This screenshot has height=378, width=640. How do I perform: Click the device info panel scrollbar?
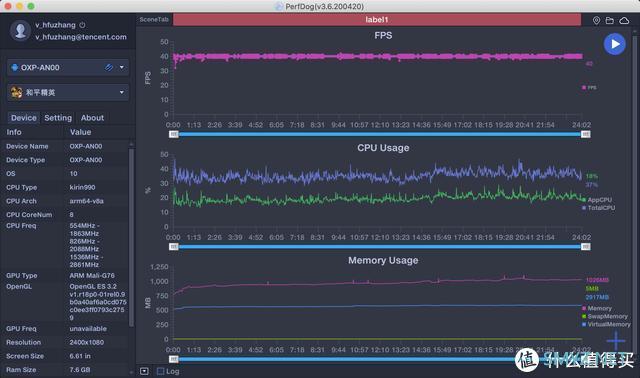click(131, 238)
